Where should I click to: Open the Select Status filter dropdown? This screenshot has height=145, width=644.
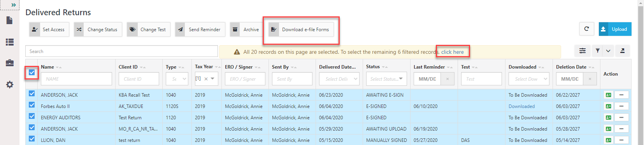point(386,79)
